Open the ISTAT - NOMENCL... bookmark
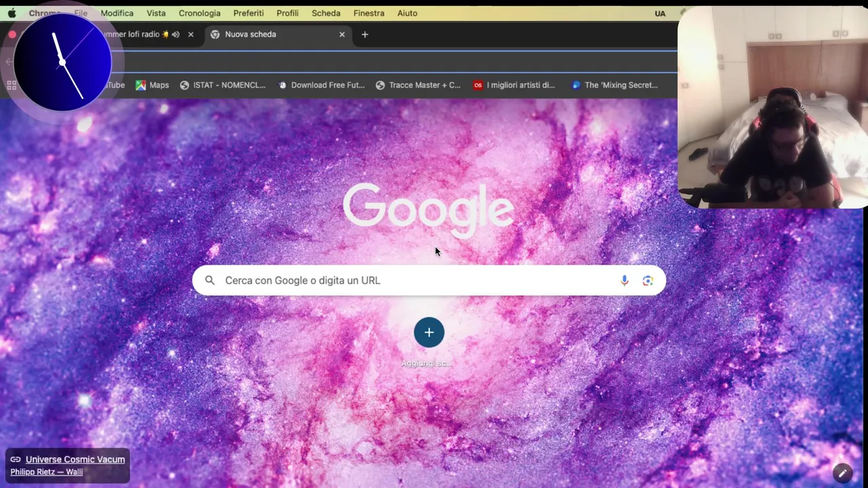 pyautogui.click(x=222, y=85)
